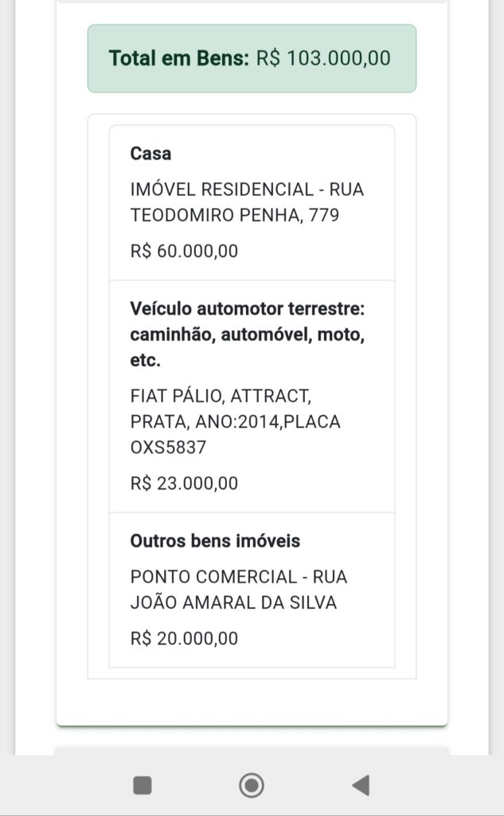Tap the OXS5837 license plate text

[168, 448]
